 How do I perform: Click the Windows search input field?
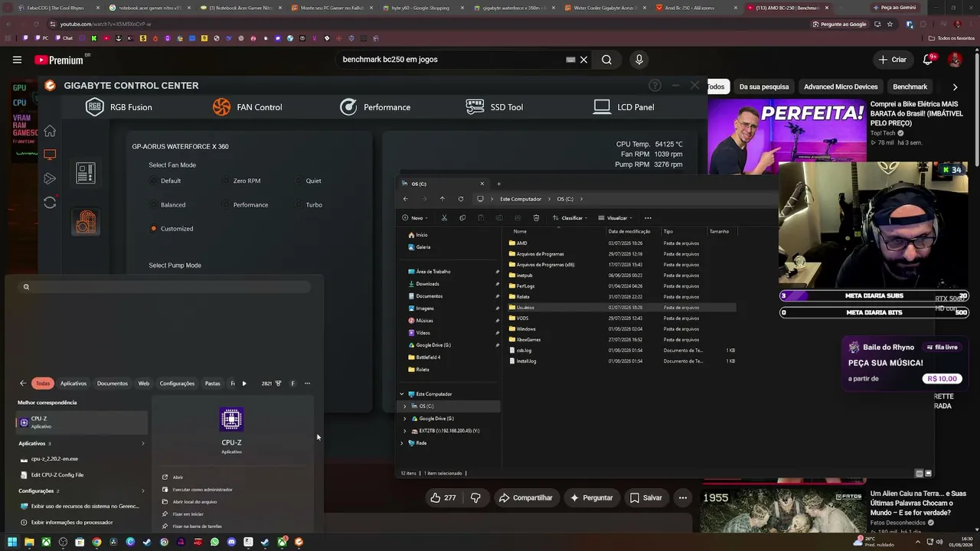[x=165, y=287]
